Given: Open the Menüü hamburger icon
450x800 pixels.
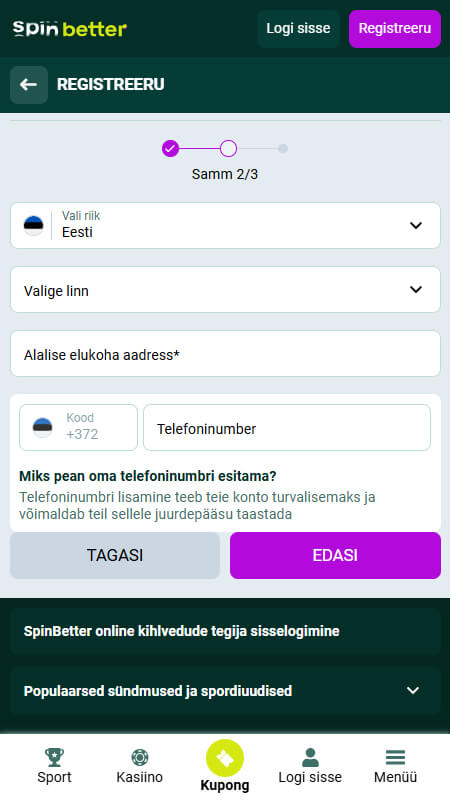Looking at the screenshot, I should [395, 757].
